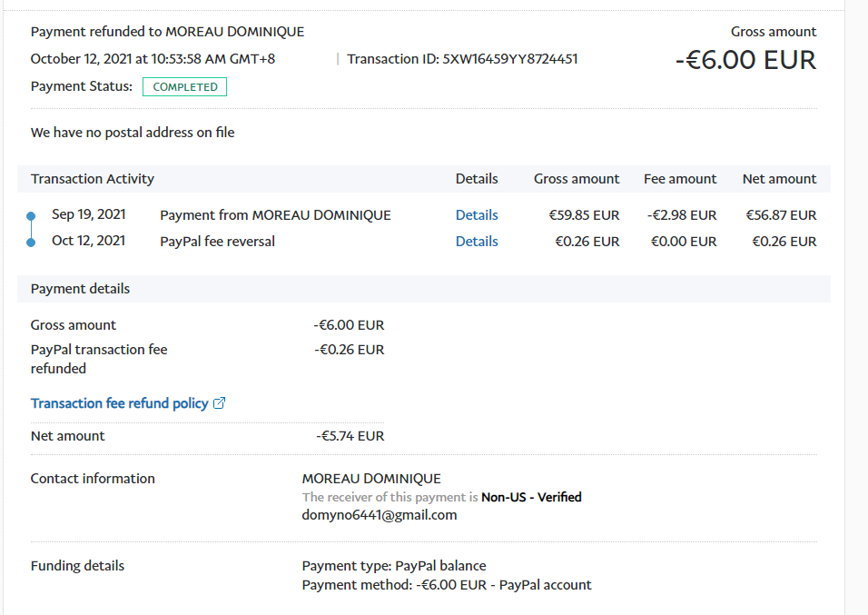Click the Non-US - Verified receiver status
Viewport: 868px width, 615px height.
click(531, 497)
